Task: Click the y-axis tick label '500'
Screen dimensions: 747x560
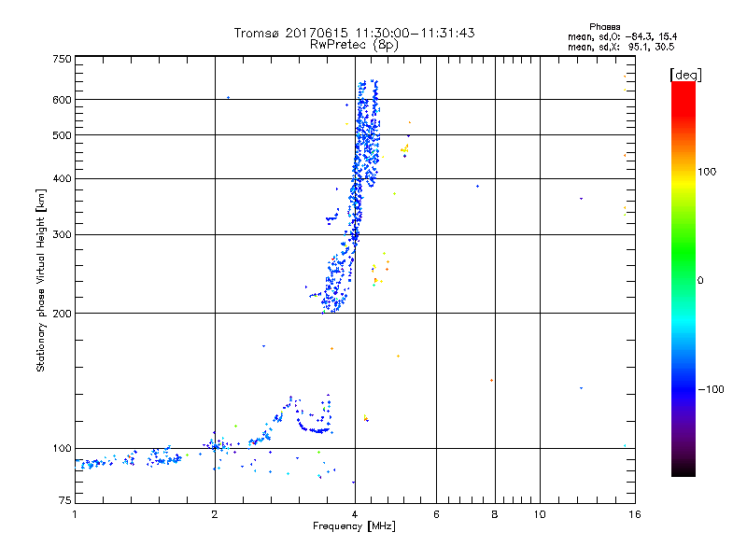Action: coord(62,135)
